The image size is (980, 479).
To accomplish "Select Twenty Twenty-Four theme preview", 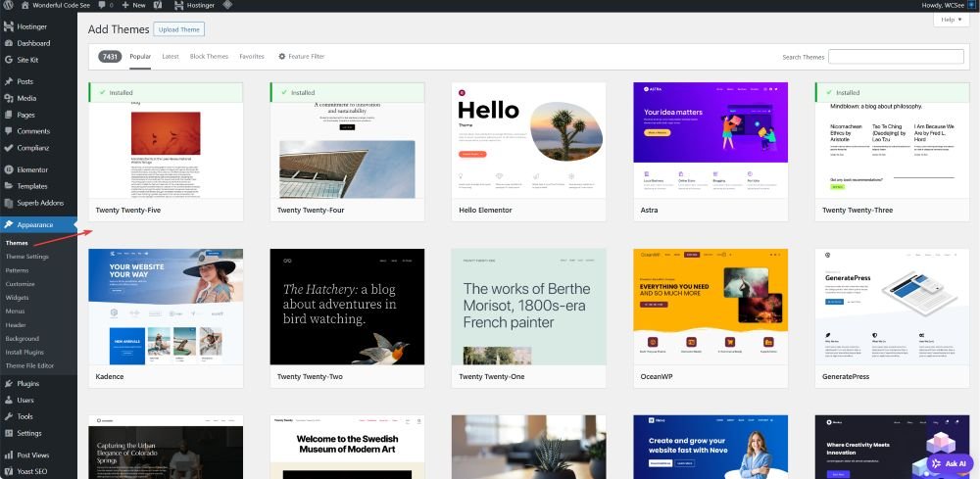I will (x=347, y=152).
